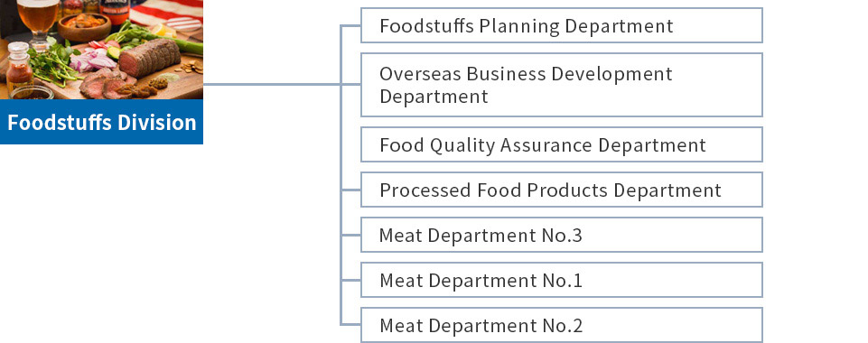Click Processed Food Products Department
868x343 pixels.
(561, 190)
